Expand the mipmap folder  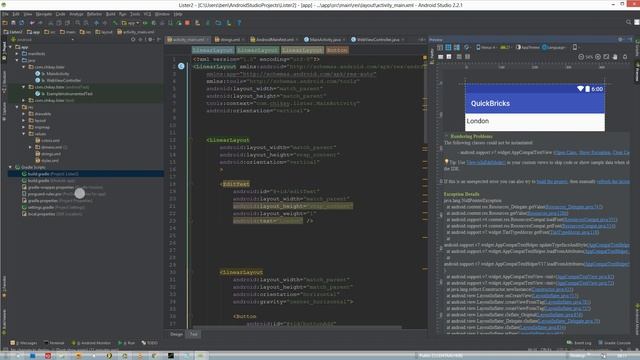click(24, 127)
